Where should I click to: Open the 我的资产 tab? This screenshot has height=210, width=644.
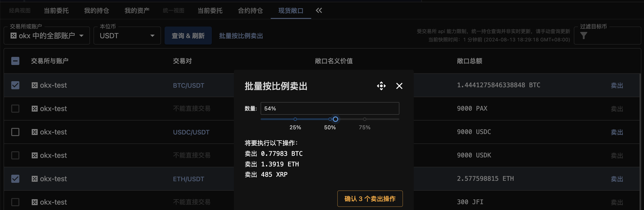pyautogui.click(x=137, y=11)
